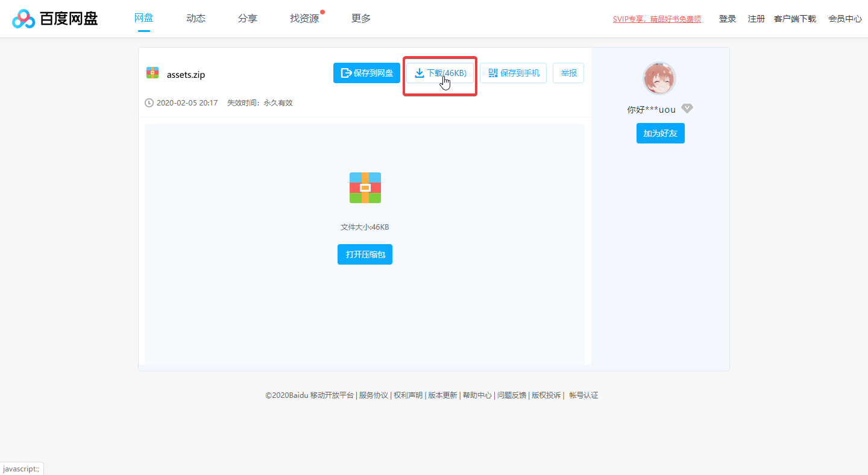Viewport: 868px width, 475px height.
Task: Click the 登录 link
Action: coord(728,19)
